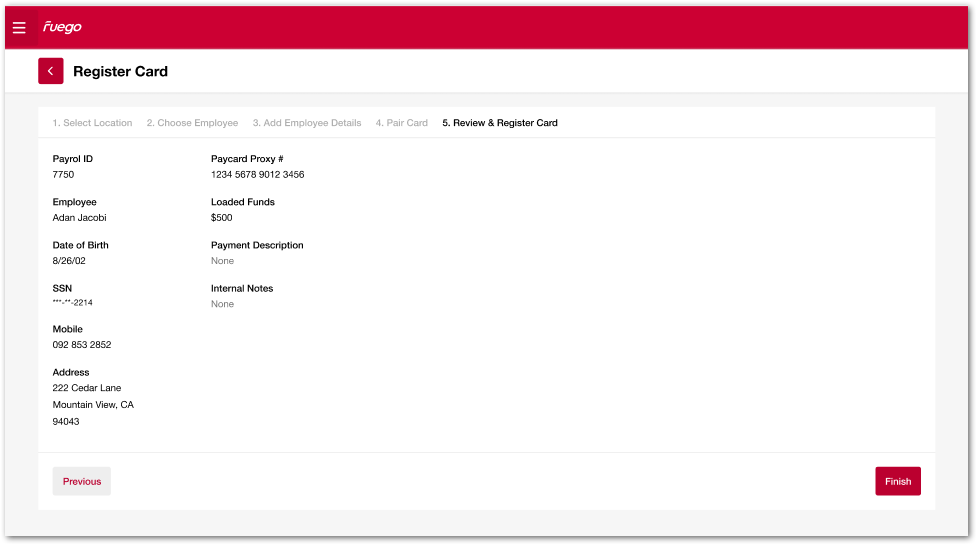Click None under Internal Notes
977x545 pixels.
pyautogui.click(x=222, y=304)
